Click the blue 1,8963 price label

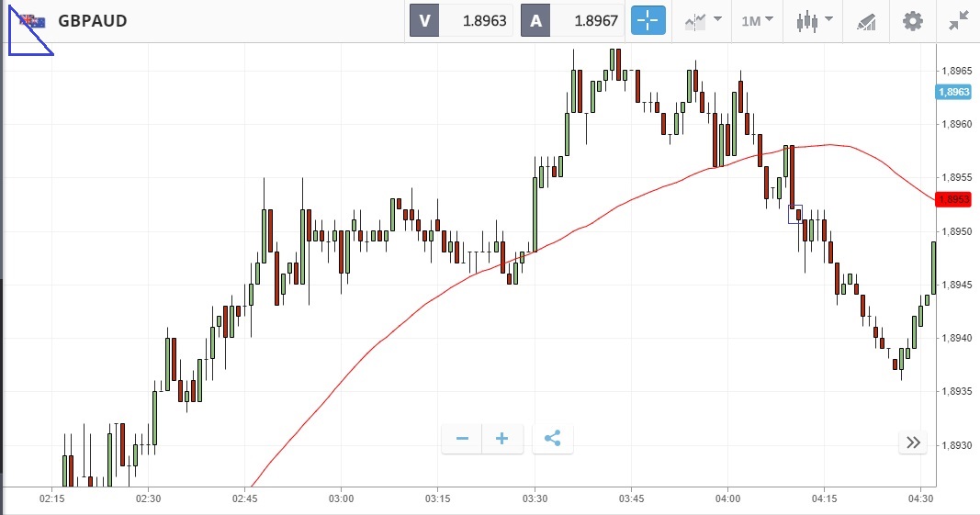(952, 92)
